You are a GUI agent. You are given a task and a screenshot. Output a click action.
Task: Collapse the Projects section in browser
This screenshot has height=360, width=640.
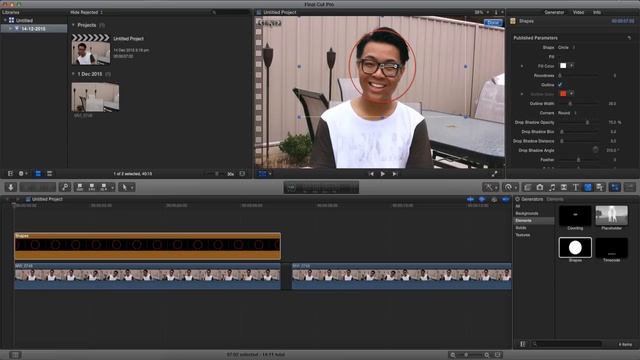pos(73,25)
